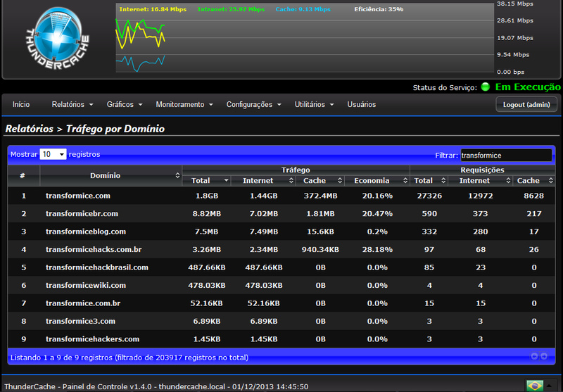Click the 28.18% economia value
The image size is (563, 392).
(x=377, y=250)
